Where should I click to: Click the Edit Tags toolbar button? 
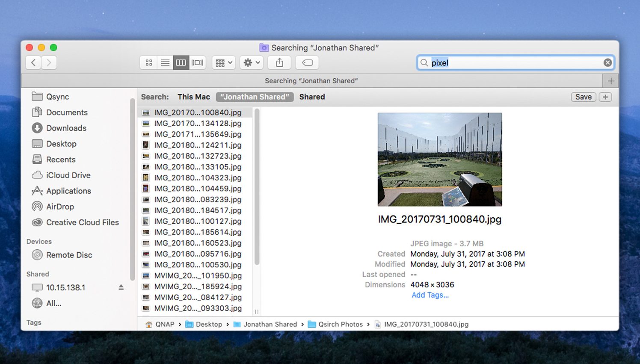(x=307, y=63)
